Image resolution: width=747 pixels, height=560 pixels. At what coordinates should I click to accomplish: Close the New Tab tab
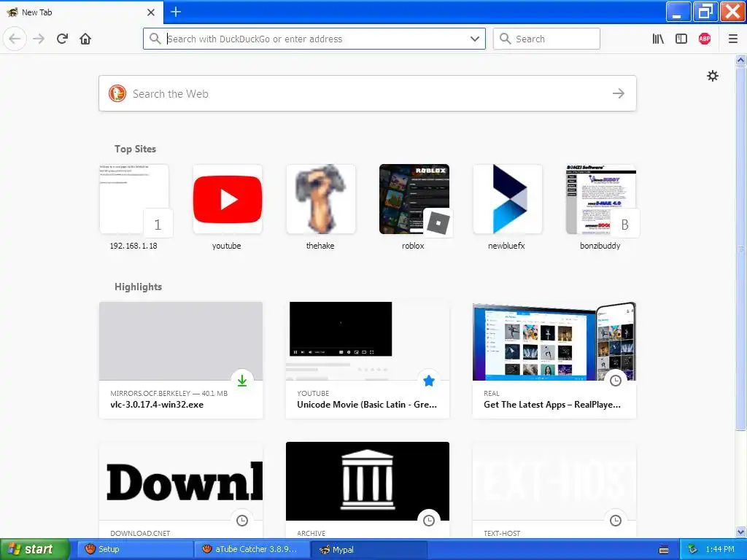click(x=151, y=12)
